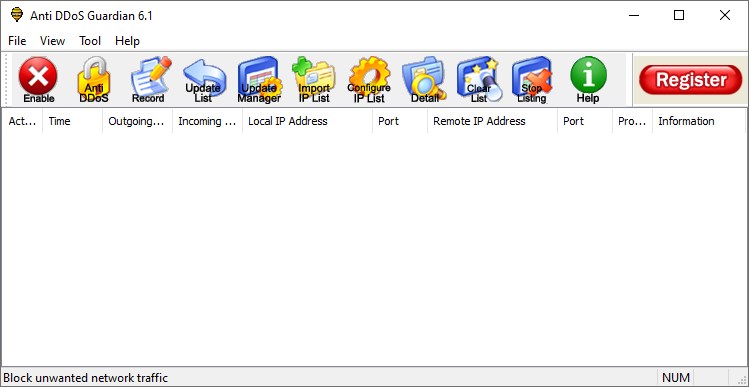Viewport: 749px width, 387px height.
Task: Click the Anti DDoS Guardian title bar bee icon
Action: click(17, 15)
